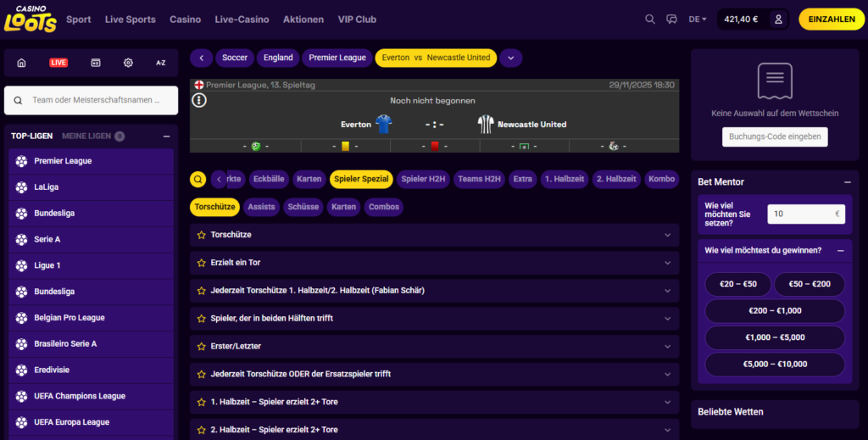Select the Schüsse sub-tab
This screenshot has width=868, height=440.
(x=303, y=207)
